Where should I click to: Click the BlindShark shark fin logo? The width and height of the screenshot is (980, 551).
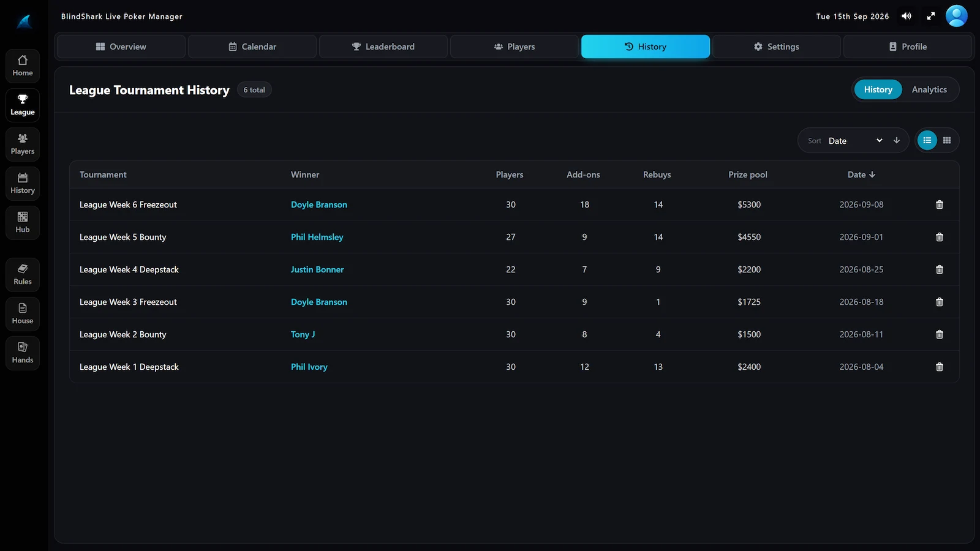[x=24, y=22]
